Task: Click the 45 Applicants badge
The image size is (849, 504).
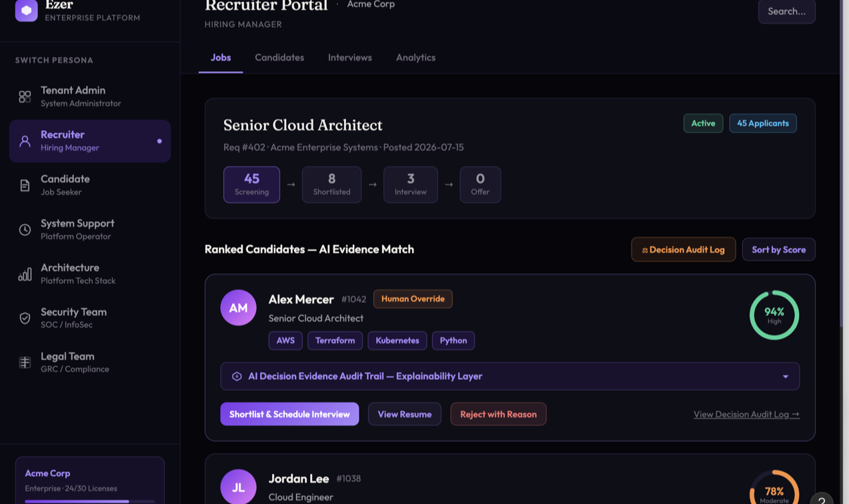Action: click(763, 123)
